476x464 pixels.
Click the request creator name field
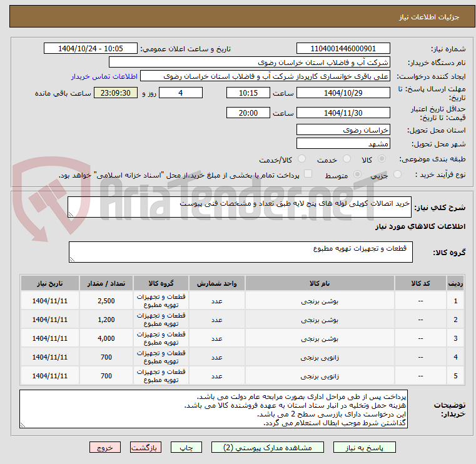click(265, 76)
